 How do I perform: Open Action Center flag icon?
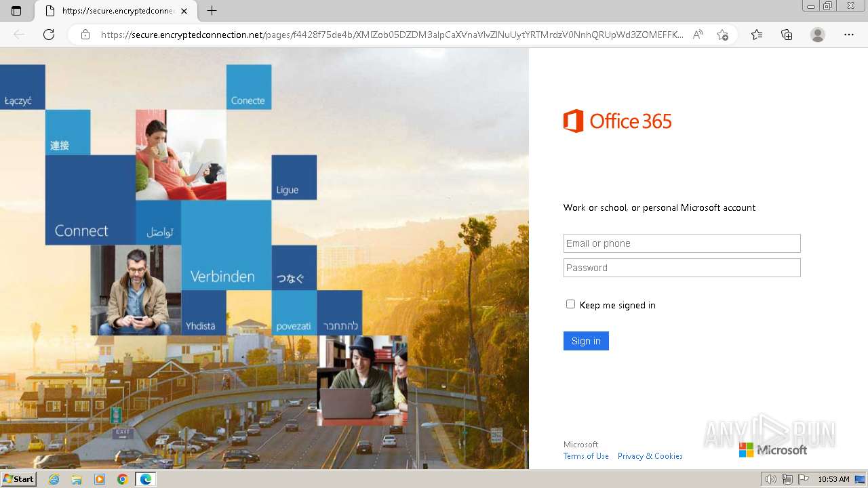tap(803, 479)
